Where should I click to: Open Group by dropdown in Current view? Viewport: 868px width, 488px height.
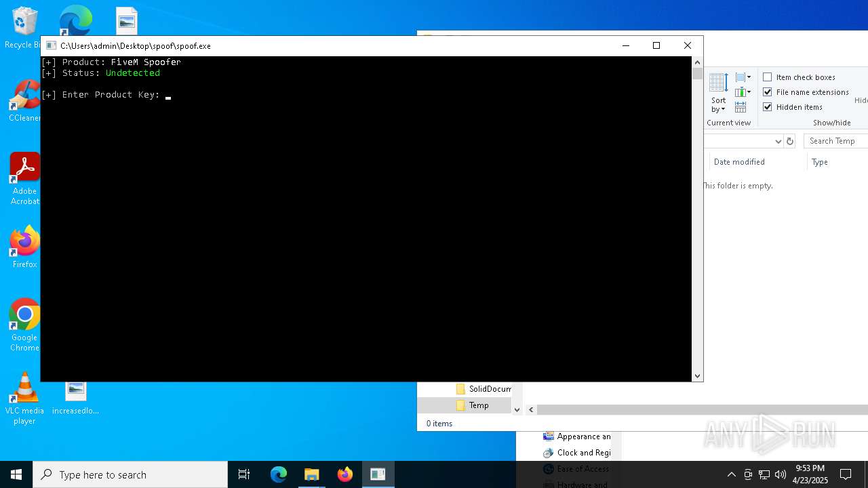743,77
